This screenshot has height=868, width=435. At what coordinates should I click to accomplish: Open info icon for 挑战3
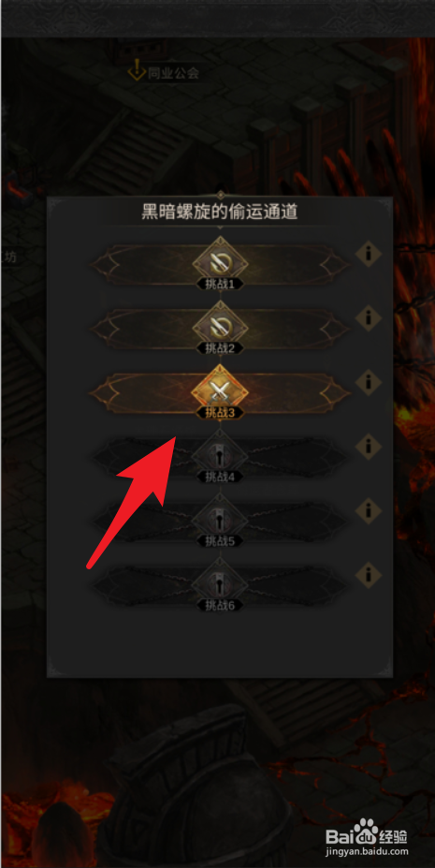click(369, 382)
